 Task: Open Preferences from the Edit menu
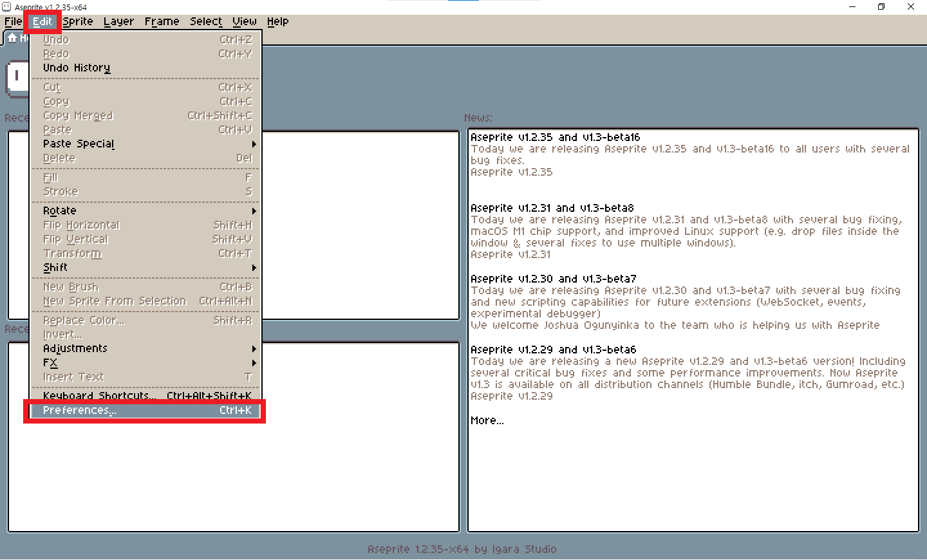click(146, 410)
